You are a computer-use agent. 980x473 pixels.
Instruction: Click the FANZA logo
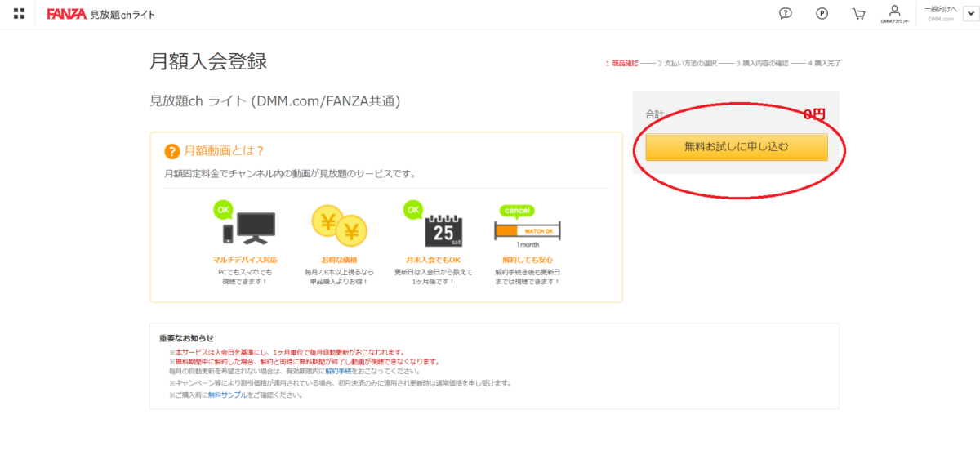point(67,14)
